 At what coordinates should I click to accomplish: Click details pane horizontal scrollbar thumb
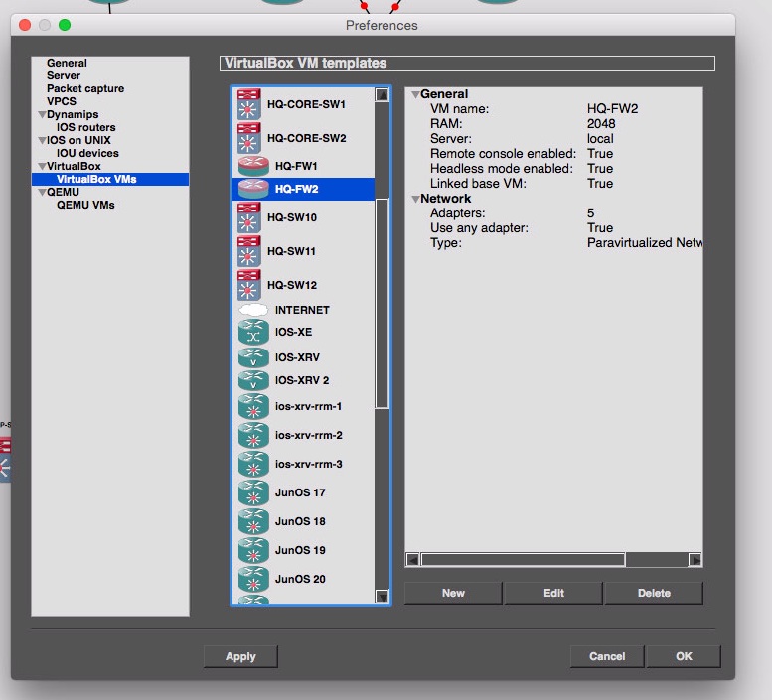coord(523,560)
